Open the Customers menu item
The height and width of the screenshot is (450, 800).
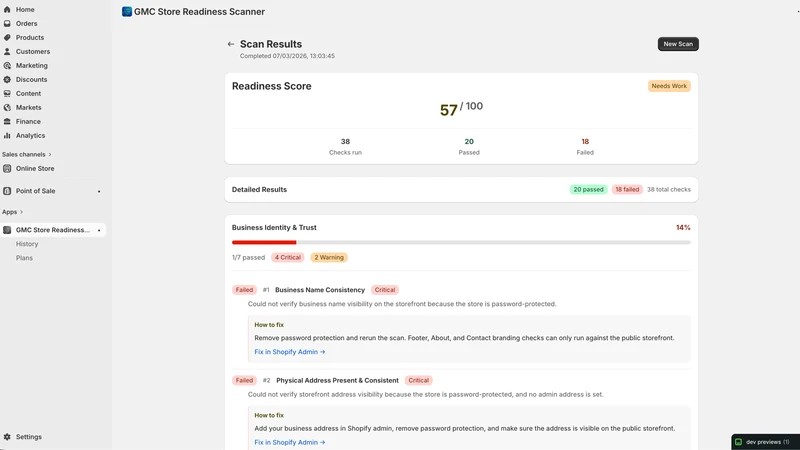tap(33, 52)
